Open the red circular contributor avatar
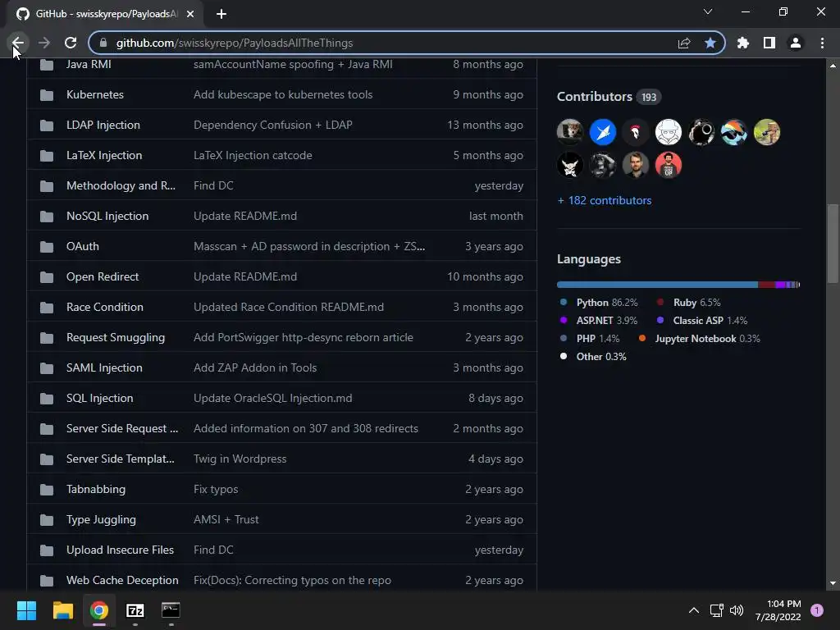840x630 pixels. click(x=668, y=164)
